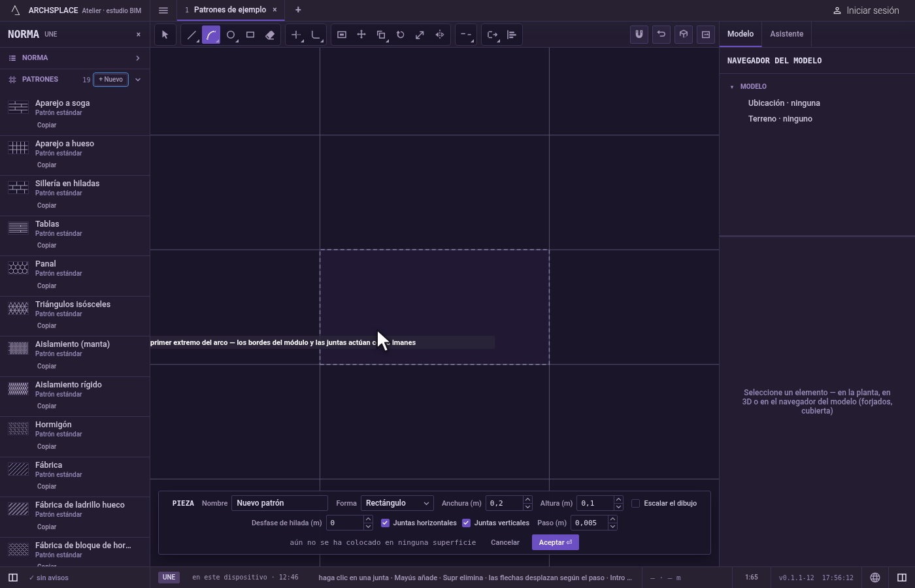Open the Patrones de ejemplo tab
Image resolution: width=915 pixels, height=588 pixels.
click(x=230, y=10)
